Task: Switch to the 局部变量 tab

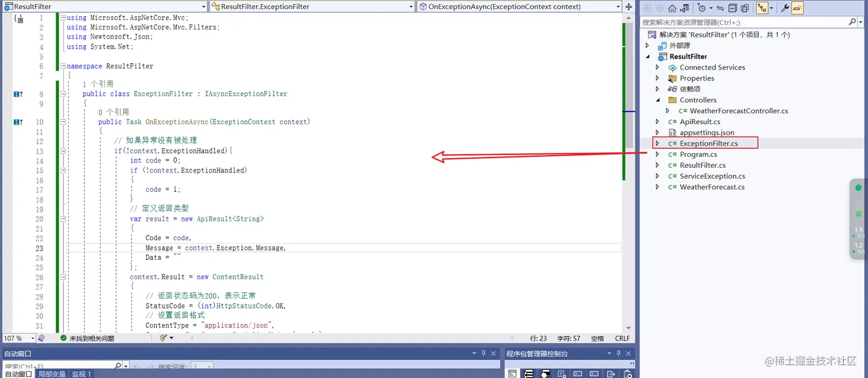Action: (x=52, y=374)
